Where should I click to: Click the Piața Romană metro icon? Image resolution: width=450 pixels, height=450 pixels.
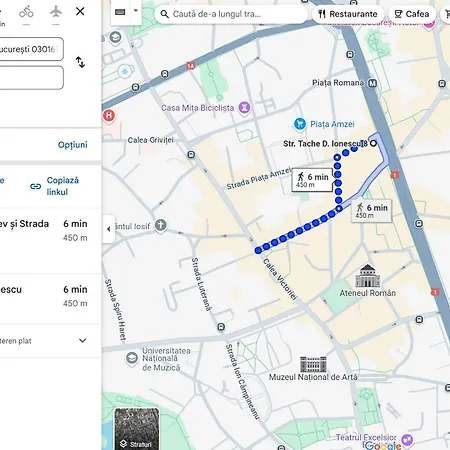click(372, 83)
